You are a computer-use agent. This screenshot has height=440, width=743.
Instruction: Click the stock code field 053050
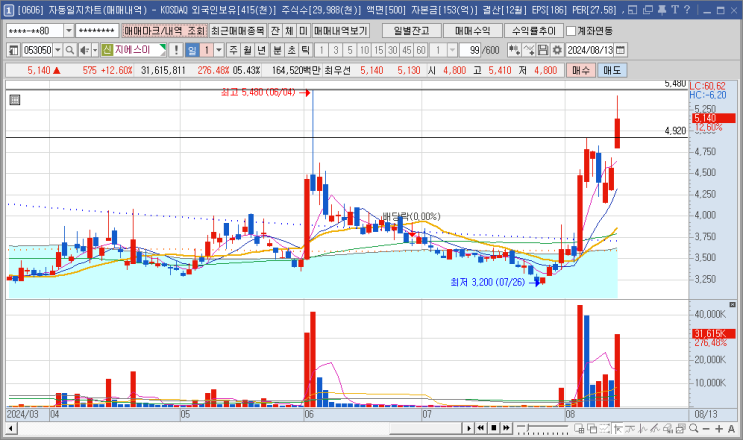click(37, 50)
